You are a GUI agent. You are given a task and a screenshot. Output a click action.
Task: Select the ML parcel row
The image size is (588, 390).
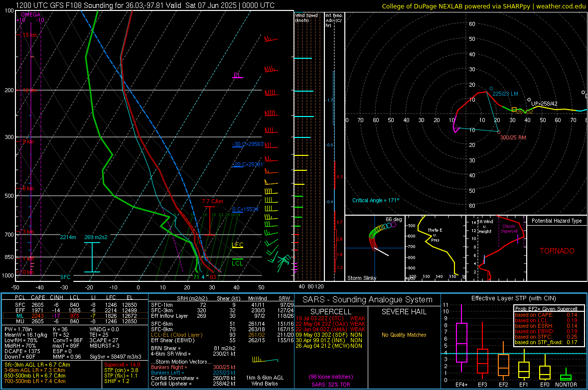click(76, 316)
